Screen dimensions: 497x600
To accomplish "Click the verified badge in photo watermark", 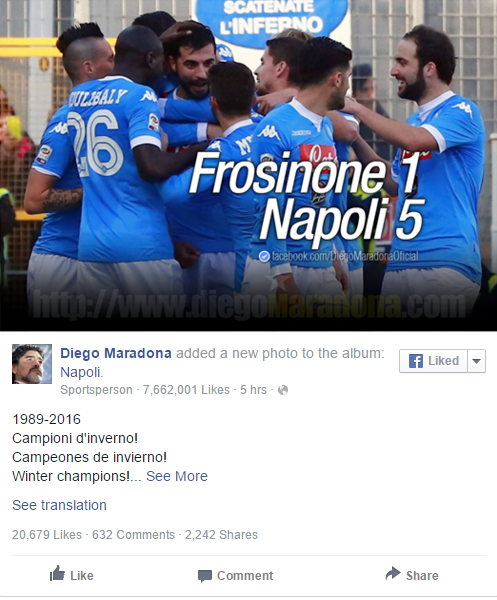I will pyautogui.click(x=264, y=256).
